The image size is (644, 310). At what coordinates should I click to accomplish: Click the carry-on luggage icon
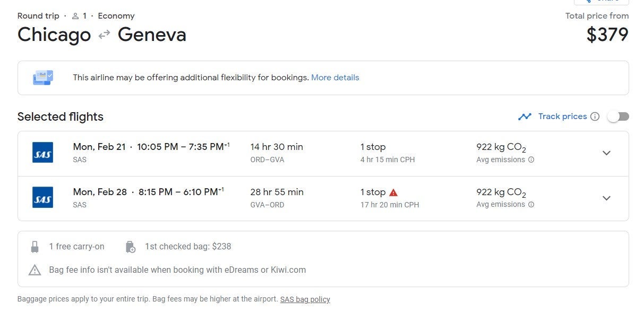[x=35, y=247]
